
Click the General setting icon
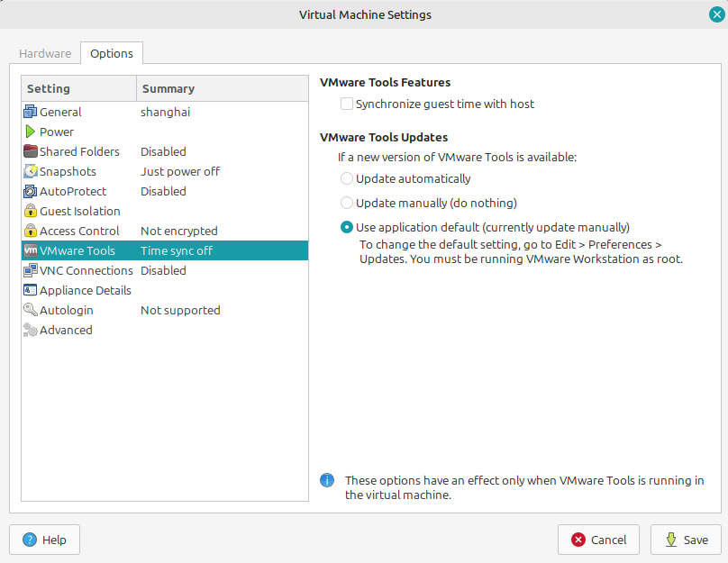(30, 112)
